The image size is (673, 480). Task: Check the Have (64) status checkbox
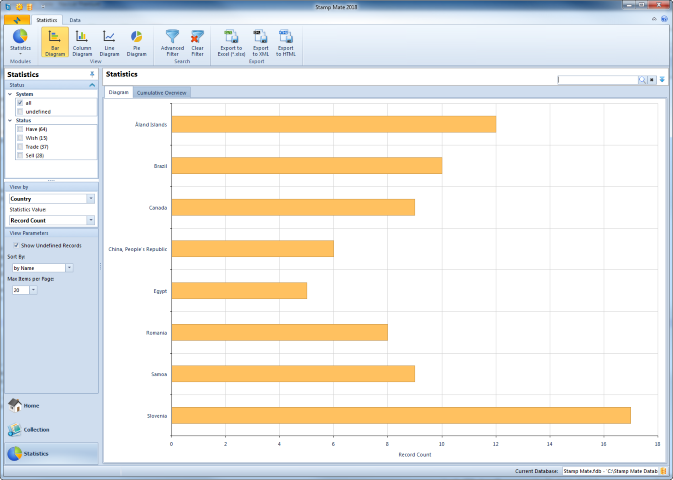click(20, 129)
